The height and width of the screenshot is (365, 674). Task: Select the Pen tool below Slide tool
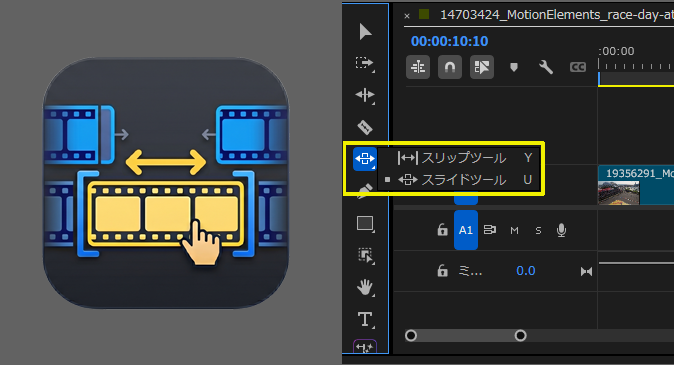click(364, 190)
